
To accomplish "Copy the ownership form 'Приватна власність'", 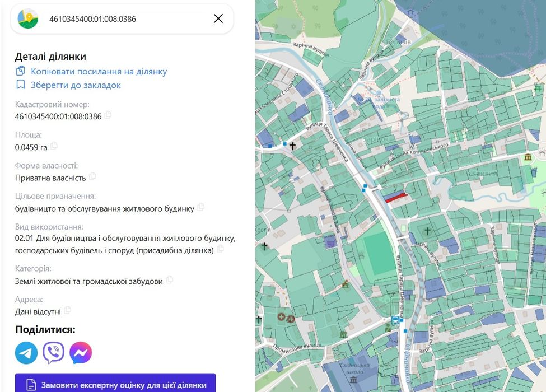I will pyautogui.click(x=92, y=176).
